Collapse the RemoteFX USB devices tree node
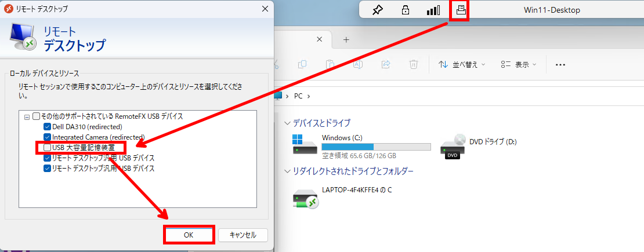 point(27,116)
